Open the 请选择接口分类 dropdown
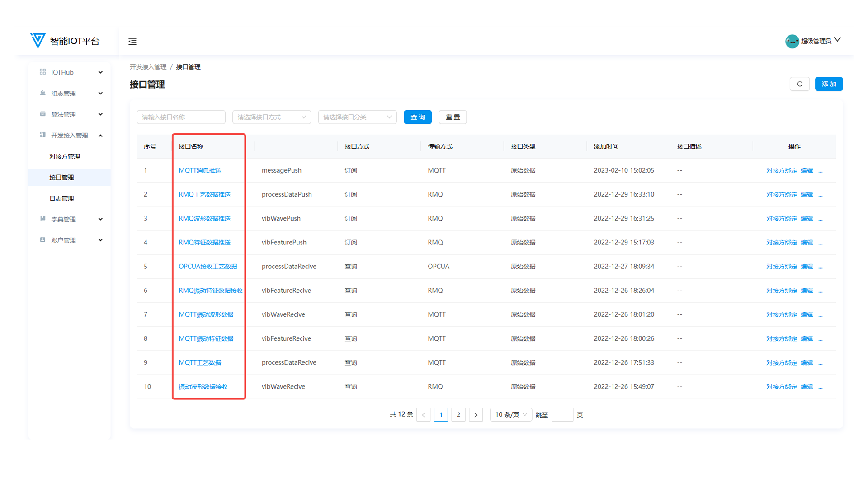 pyautogui.click(x=357, y=117)
